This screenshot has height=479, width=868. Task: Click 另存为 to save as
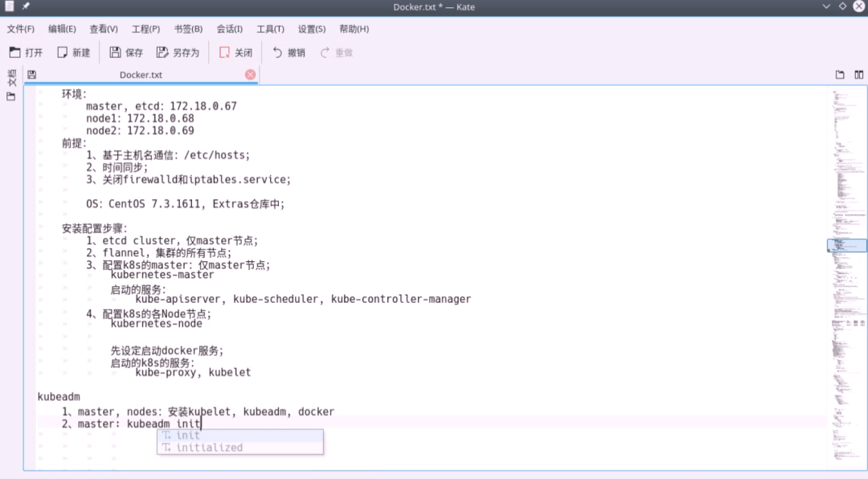pos(178,52)
